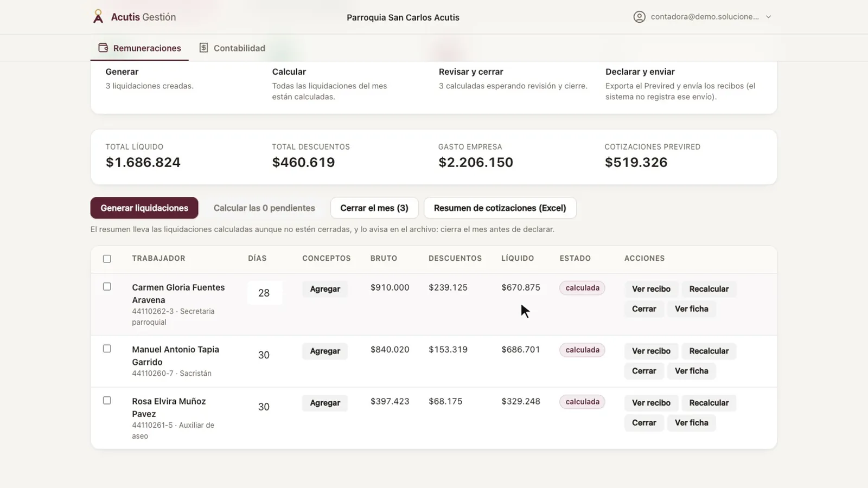Click the Acutis Gestión logo icon
This screenshot has height=488, width=868.
(98, 17)
